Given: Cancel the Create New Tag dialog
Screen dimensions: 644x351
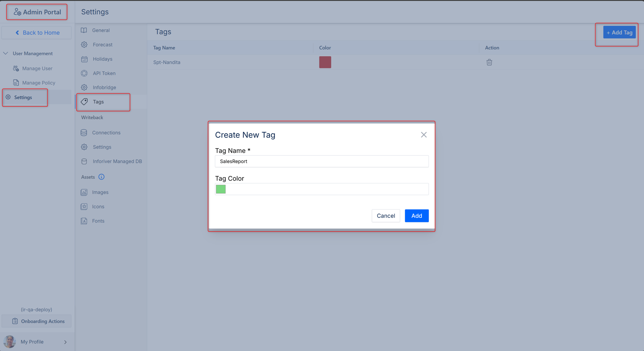Looking at the screenshot, I should point(385,216).
